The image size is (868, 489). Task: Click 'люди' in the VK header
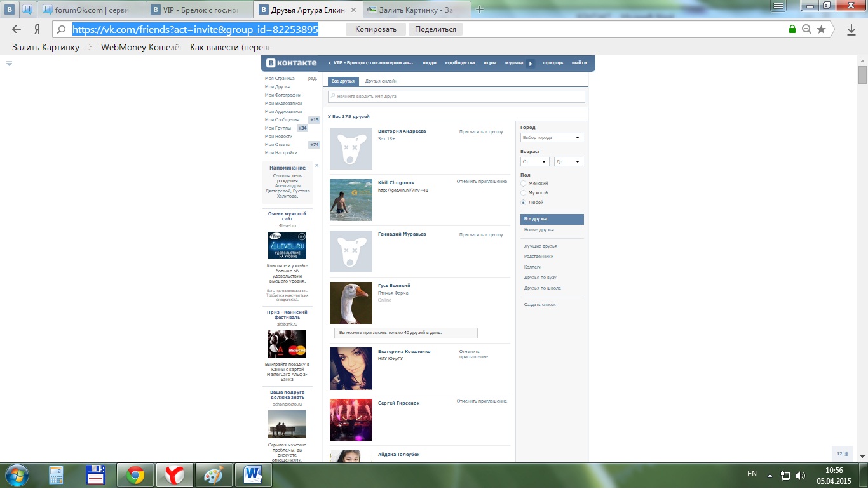[430, 63]
